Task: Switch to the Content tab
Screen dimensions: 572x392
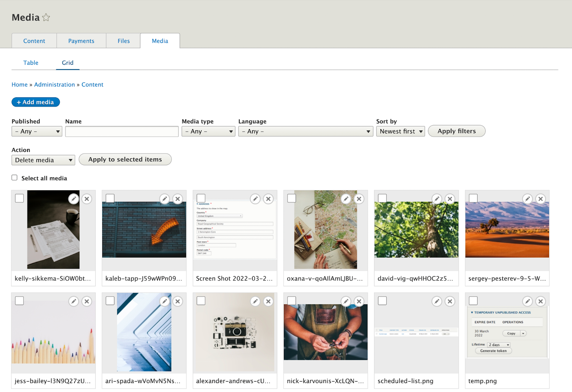Action: click(34, 41)
